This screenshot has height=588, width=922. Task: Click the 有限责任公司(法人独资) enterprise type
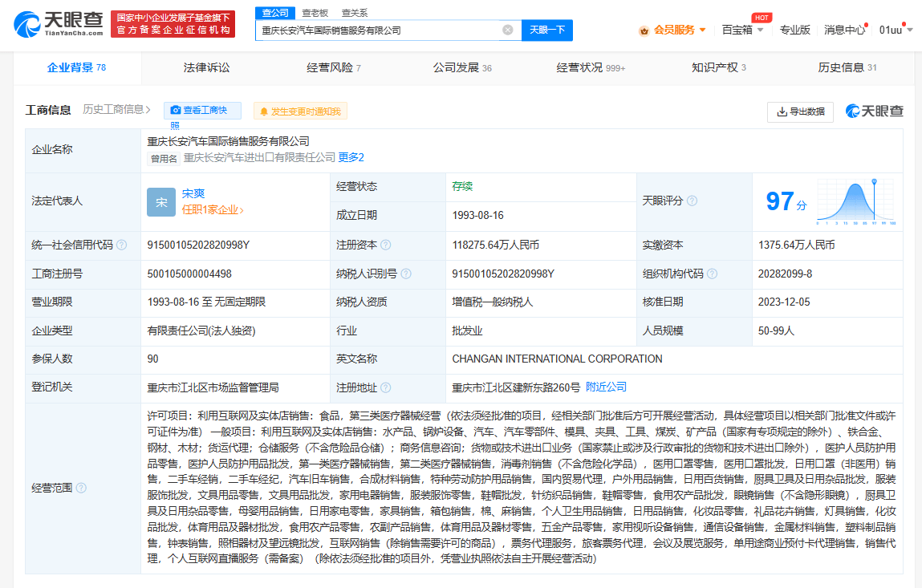coord(201,330)
